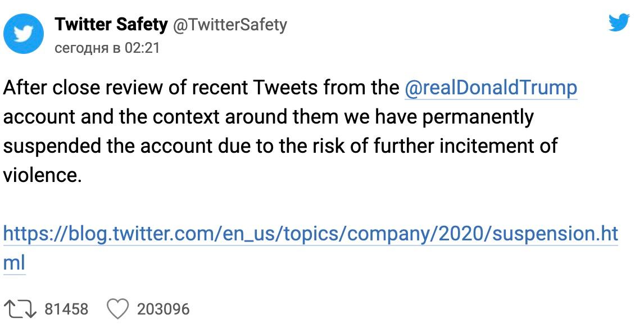Open the tweet timestamp сегодня в 02:21
Image resolution: width=644 pixels, height=328 pixels.
107,48
